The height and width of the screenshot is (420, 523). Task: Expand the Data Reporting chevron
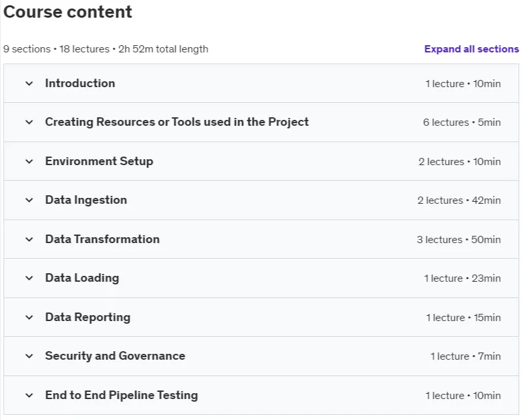point(29,317)
